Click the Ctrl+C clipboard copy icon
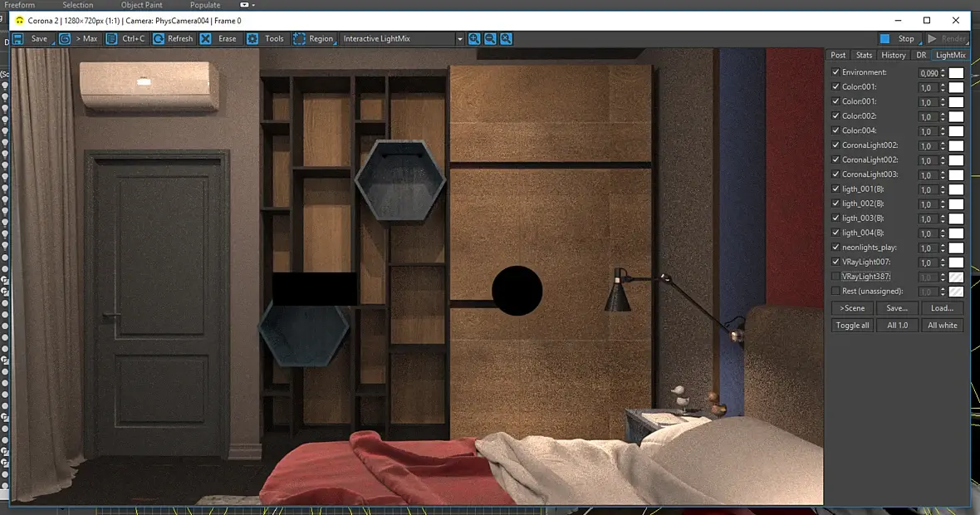 click(111, 39)
